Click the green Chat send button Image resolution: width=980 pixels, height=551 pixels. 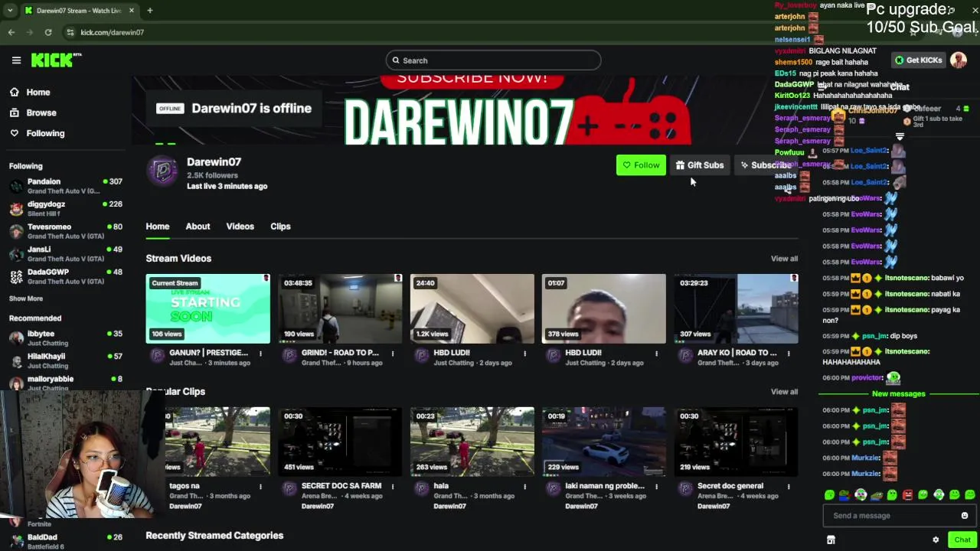pyautogui.click(x=962, y=540)
